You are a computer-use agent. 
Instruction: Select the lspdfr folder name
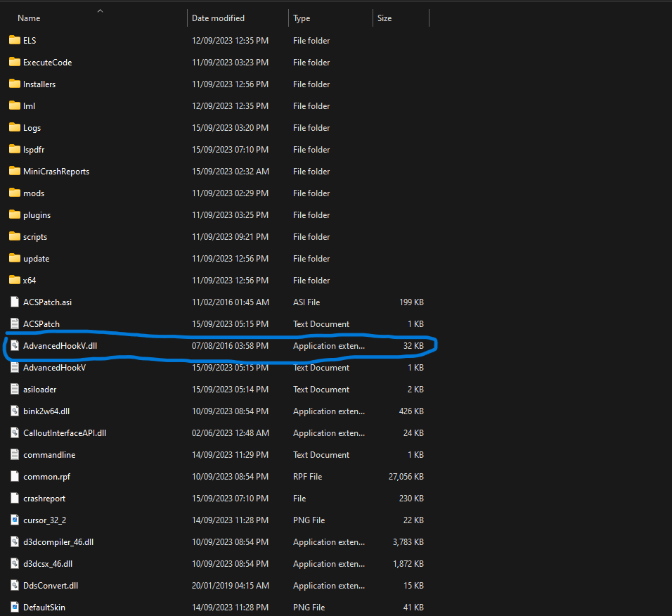(x=34, y=150)
